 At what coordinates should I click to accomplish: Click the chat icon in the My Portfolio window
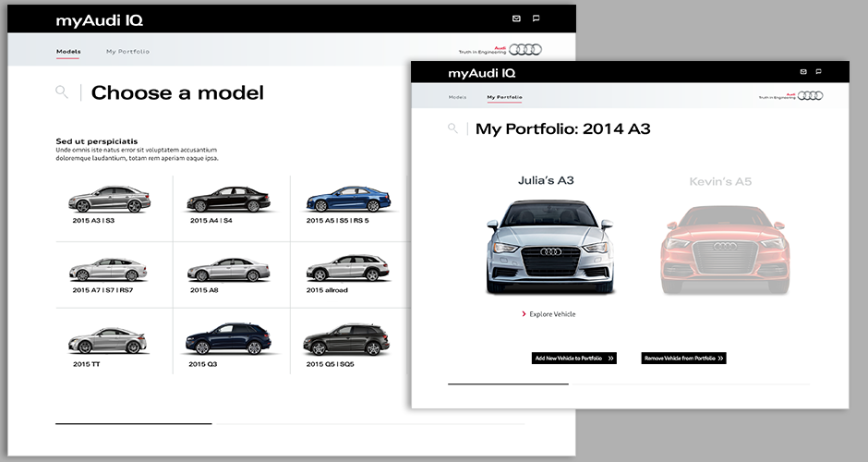[x=820, y=72]
